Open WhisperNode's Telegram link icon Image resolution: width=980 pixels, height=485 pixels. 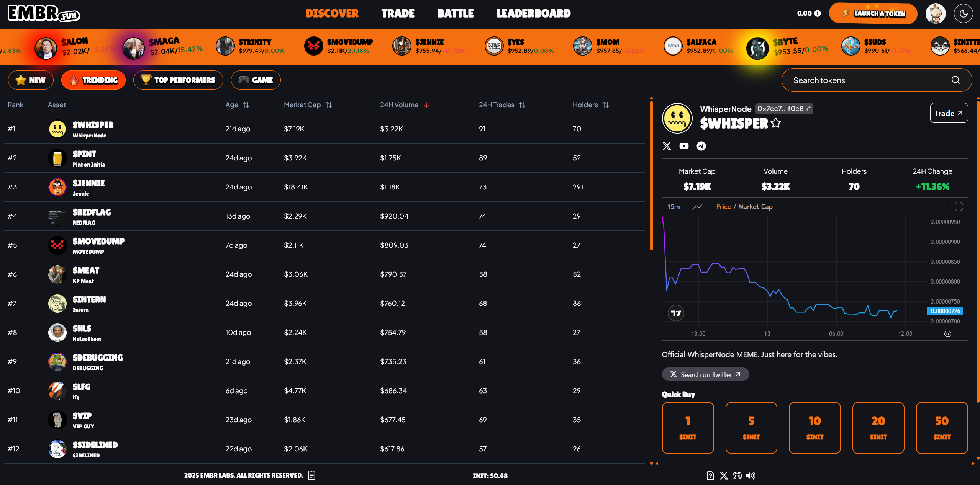click(x=701, y=146)
